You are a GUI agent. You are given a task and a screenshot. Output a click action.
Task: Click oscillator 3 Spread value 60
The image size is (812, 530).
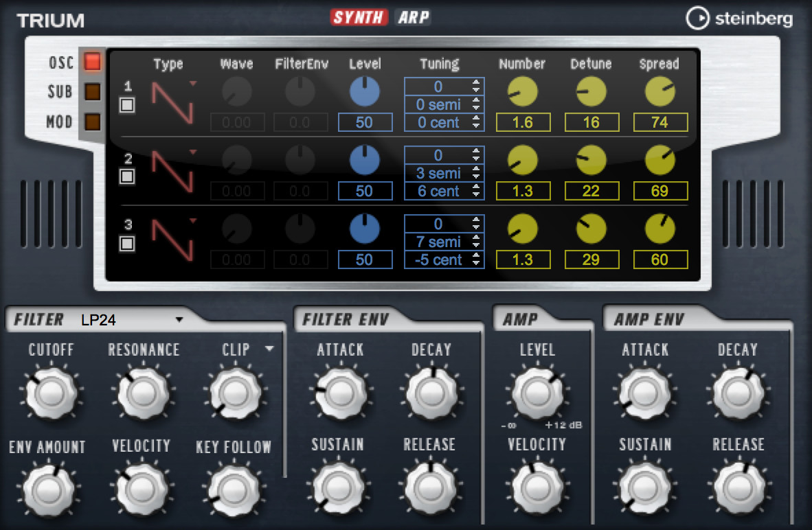click(660, 260)
